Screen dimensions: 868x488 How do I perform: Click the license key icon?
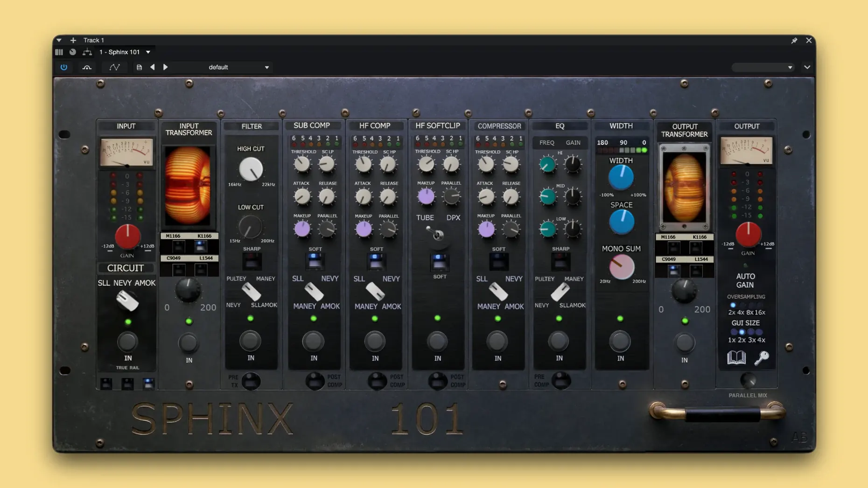click(x=762, y=358)
